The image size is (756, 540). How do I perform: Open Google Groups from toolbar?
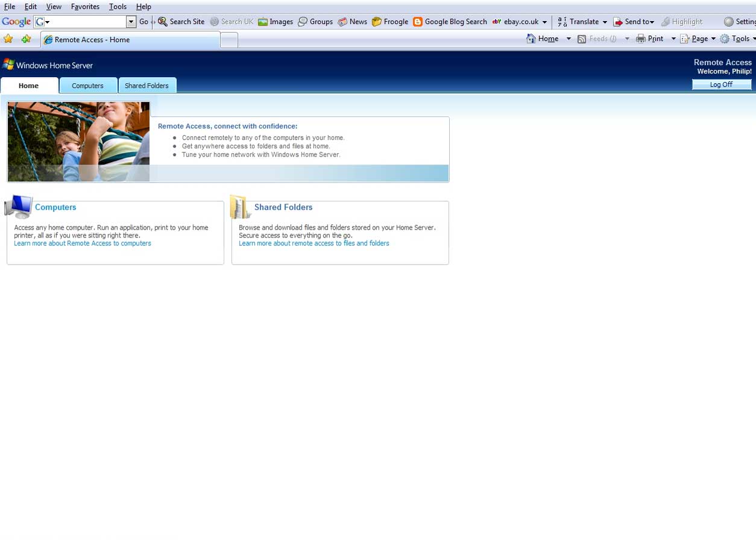point(315,22)
